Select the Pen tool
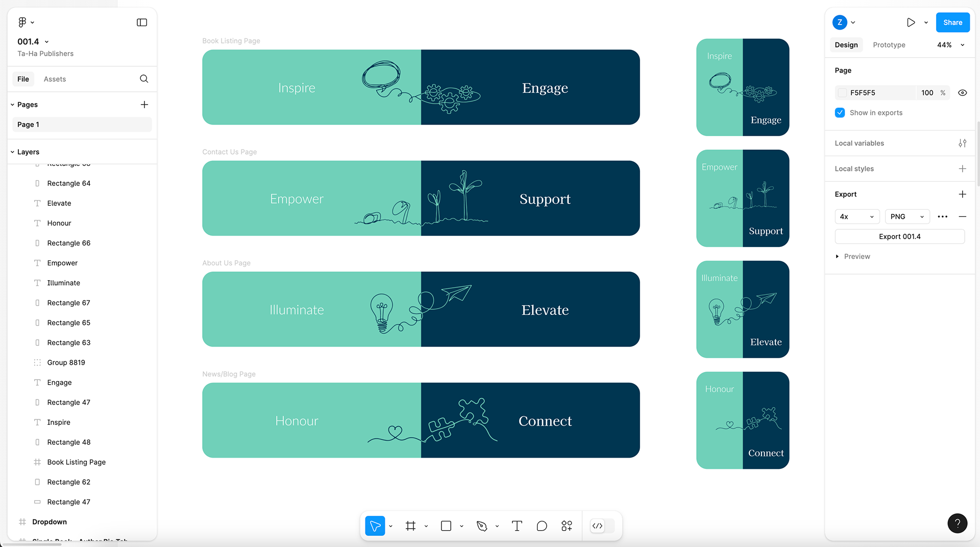Image resolution: width=980 pixels, height=547 pixels. pyautogui.click(x=482, y=526)
